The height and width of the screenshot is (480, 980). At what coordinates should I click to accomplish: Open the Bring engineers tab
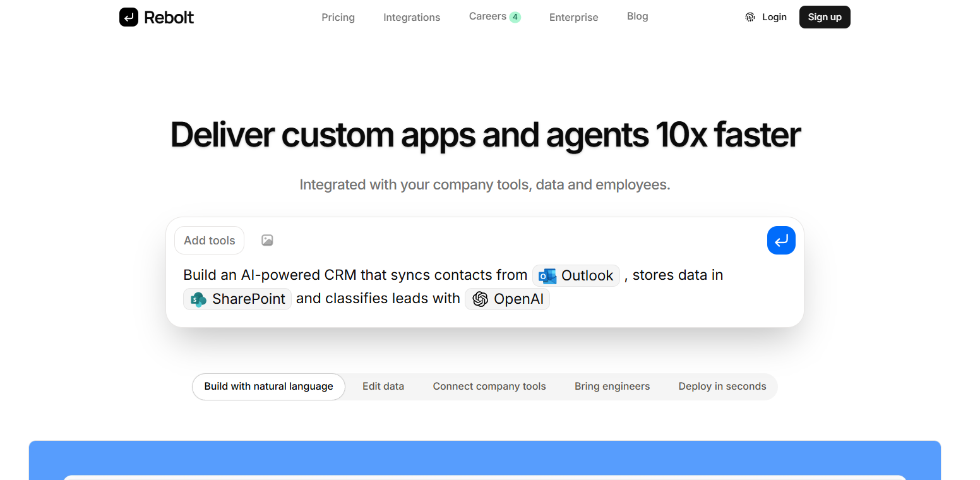612,387
